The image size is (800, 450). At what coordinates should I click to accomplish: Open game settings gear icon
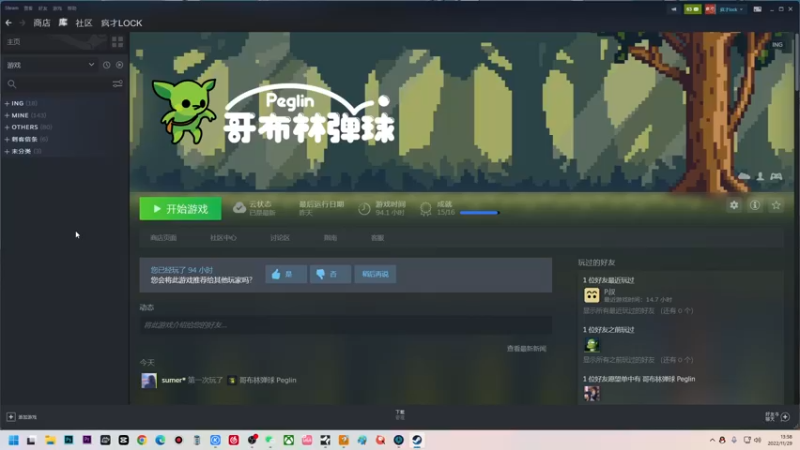(734, 205)
